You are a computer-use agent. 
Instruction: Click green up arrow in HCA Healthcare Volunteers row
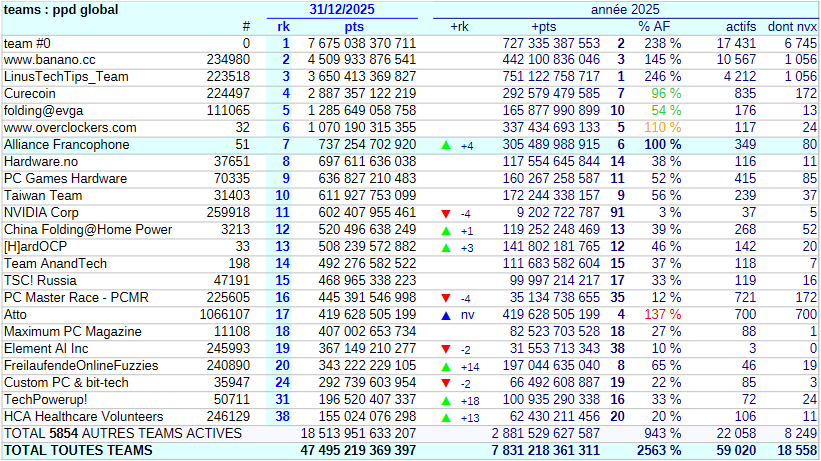point(446,418)
